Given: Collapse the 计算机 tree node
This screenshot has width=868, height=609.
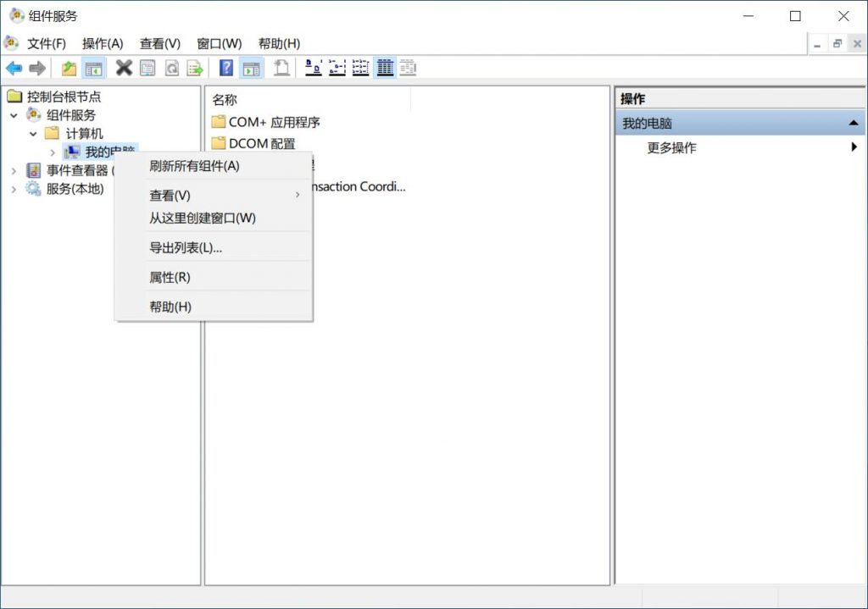Looking at the screenshot, I should (x=33, y=134).
